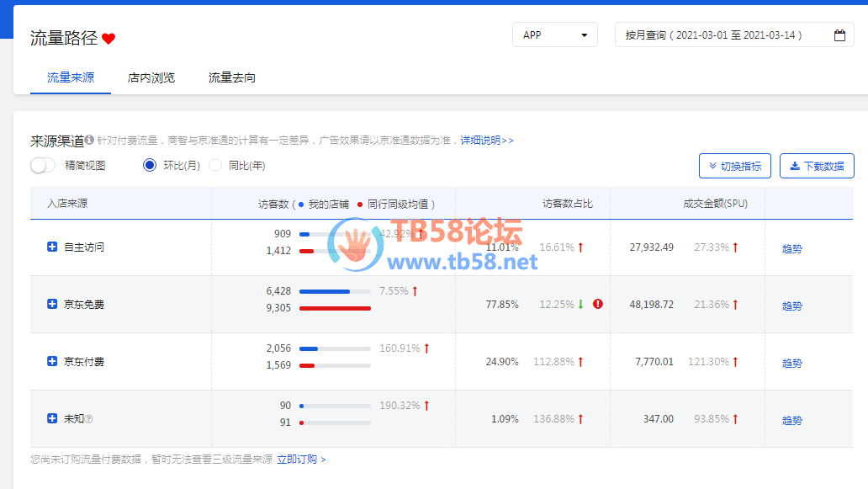868x489 pixels.
Task: Select the 同比(年) radio option
Action: 215,165
